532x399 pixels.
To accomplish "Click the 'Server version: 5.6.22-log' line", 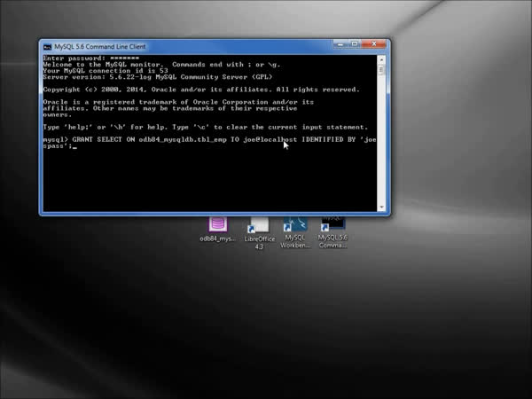I will 158,77.
